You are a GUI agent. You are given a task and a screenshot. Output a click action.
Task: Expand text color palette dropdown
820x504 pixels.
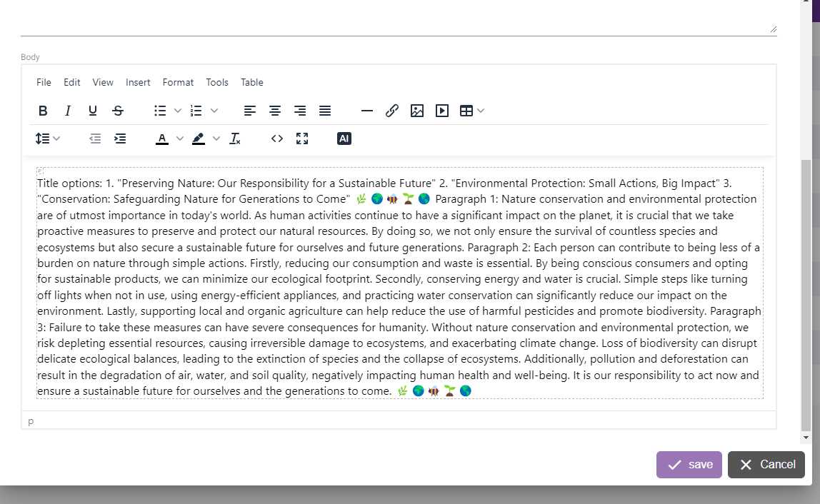click(x=180, y=138)
